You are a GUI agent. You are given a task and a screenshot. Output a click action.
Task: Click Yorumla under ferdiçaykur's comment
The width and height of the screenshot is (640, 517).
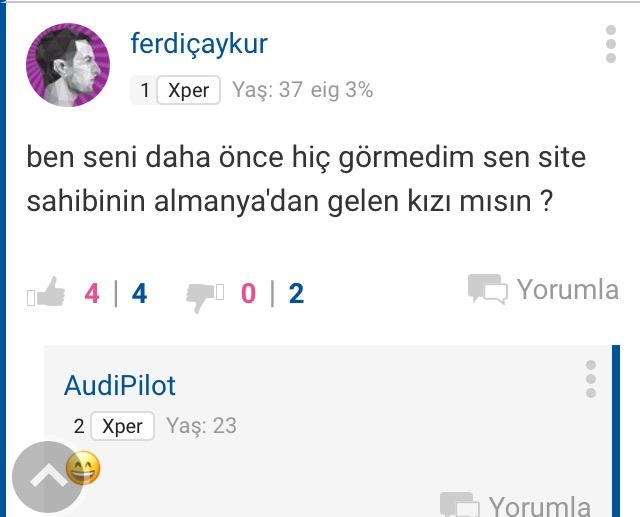click(x=568, y=290)
